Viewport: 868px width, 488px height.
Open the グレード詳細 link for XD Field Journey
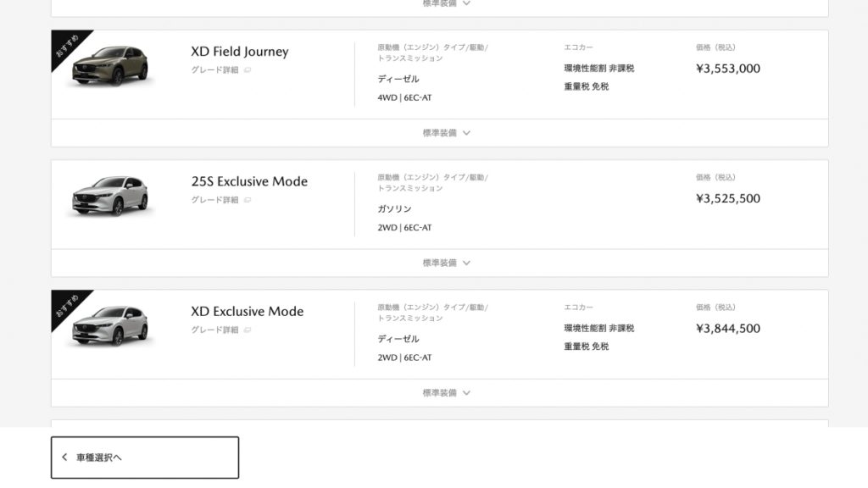coord(214,70)
